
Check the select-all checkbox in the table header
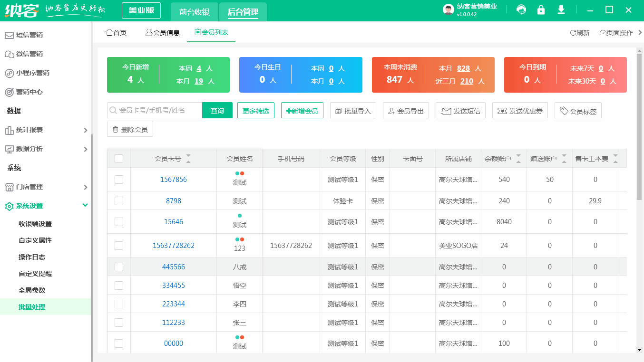pos(119,158)
